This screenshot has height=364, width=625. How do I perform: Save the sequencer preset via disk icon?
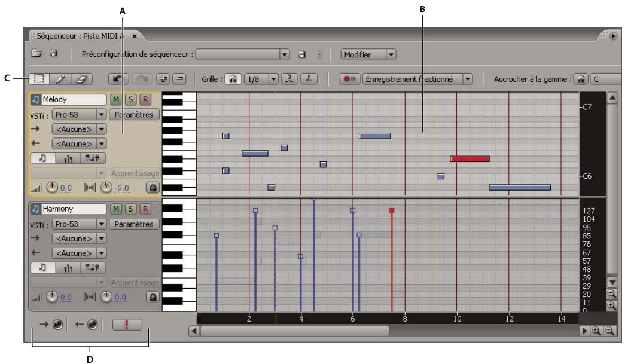point(302,54)
